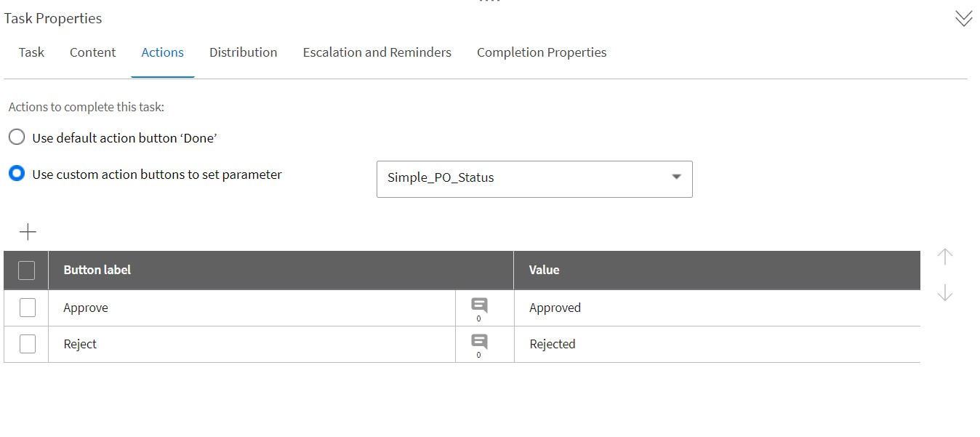980x437 pixels.
Task: Switch to the Content tab
Action: [x=92, y=52]
